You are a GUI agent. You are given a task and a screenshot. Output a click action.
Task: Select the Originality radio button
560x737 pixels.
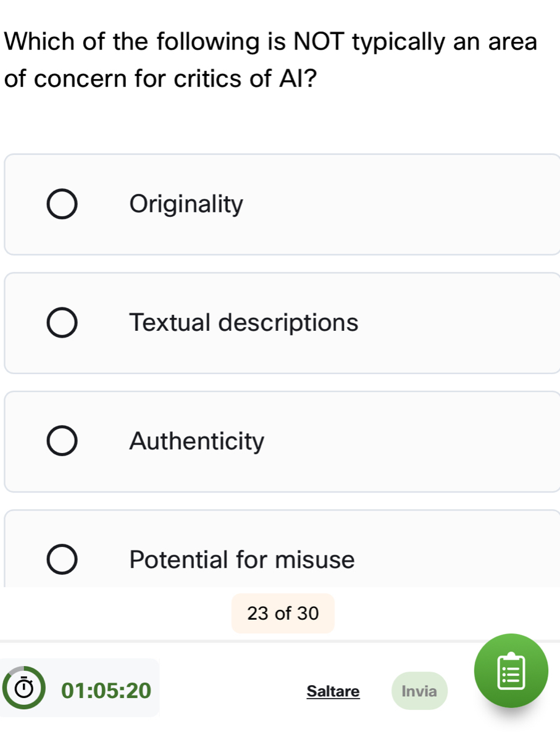(62, 205)
